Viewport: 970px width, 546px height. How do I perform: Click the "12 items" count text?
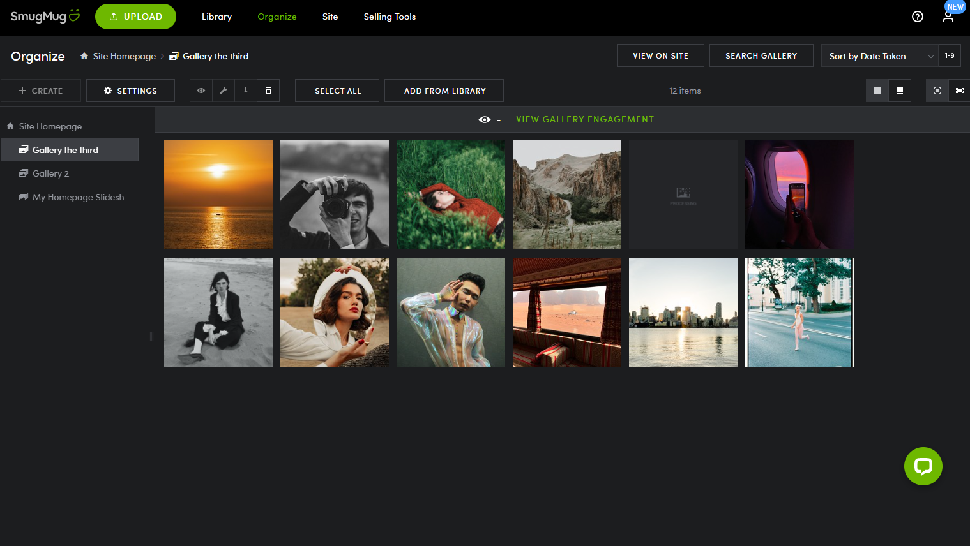(x=685, y=91)
